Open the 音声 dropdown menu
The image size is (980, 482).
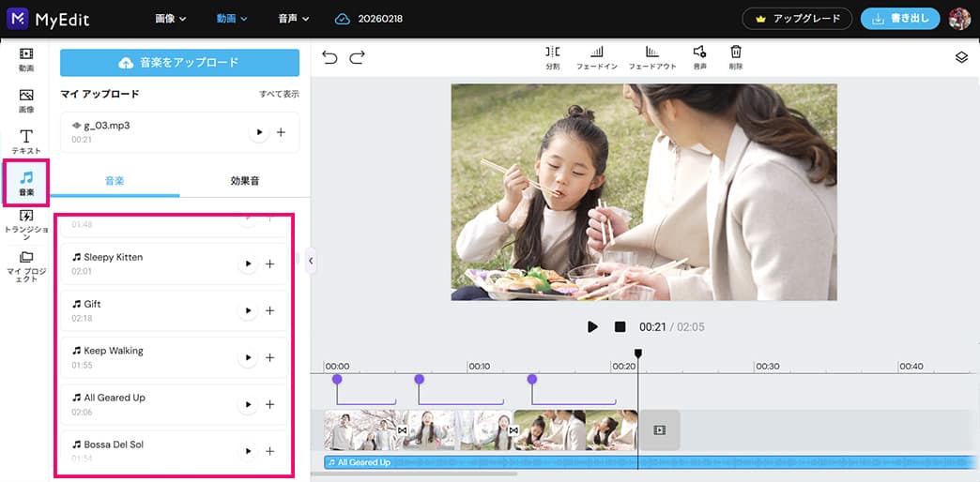pyautogui.click(x=294, y=19)
